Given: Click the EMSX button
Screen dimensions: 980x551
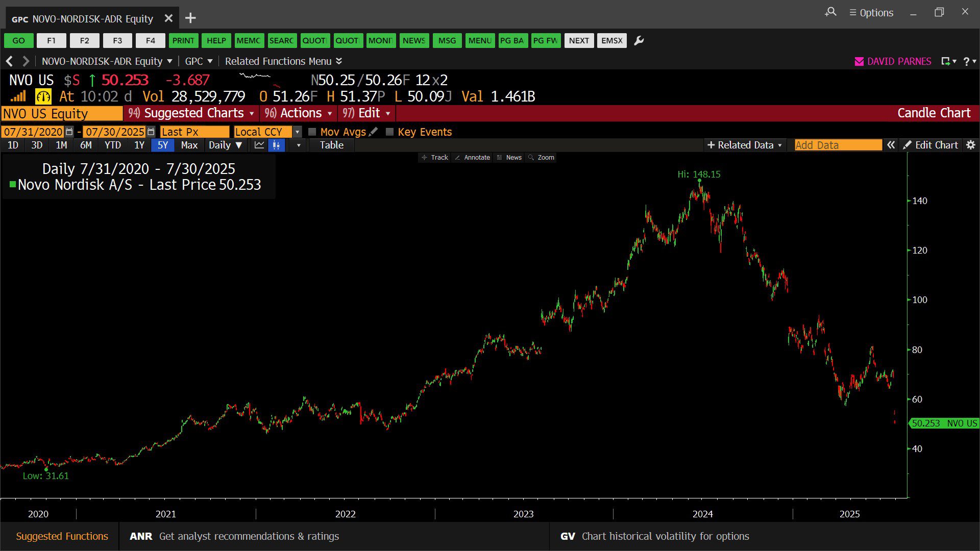Looking at the screenshot, I should click(612, 41).
